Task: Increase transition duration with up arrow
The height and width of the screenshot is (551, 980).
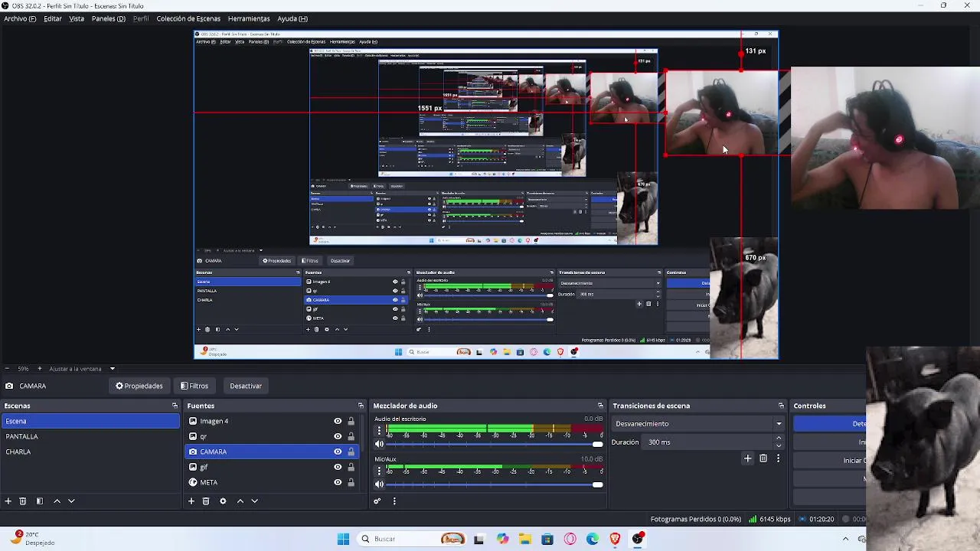Action: pos(779,439)
